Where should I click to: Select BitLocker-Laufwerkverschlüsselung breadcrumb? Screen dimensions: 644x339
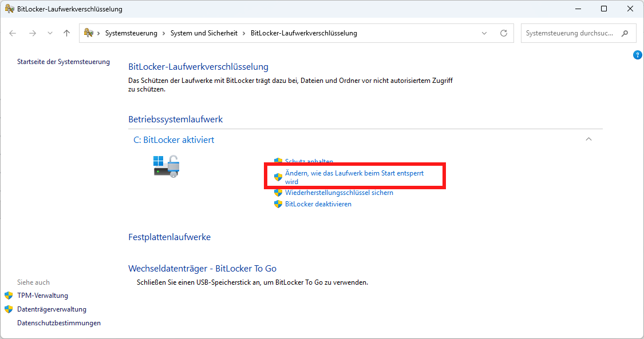pyautogui.click(x=303, y=33)
